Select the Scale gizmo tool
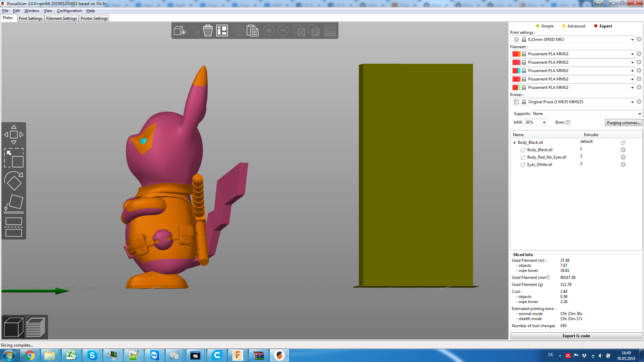Image resolution: width=644 pixels, height=362 pixels. tap(14, 158)
